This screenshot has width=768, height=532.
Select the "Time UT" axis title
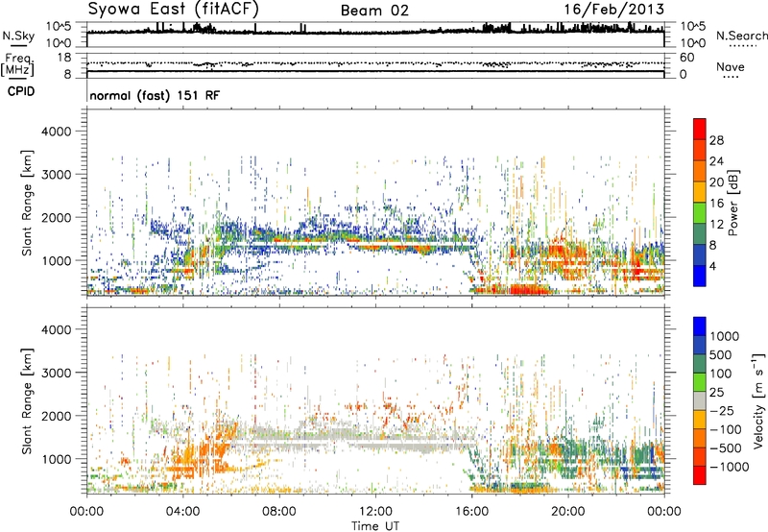[x=375, y=526]
